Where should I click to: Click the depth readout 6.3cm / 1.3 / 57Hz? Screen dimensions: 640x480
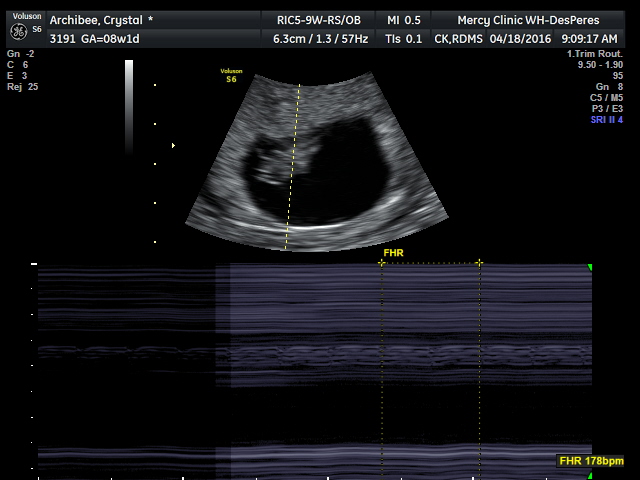pyautogui.click(x=320, y=39)
